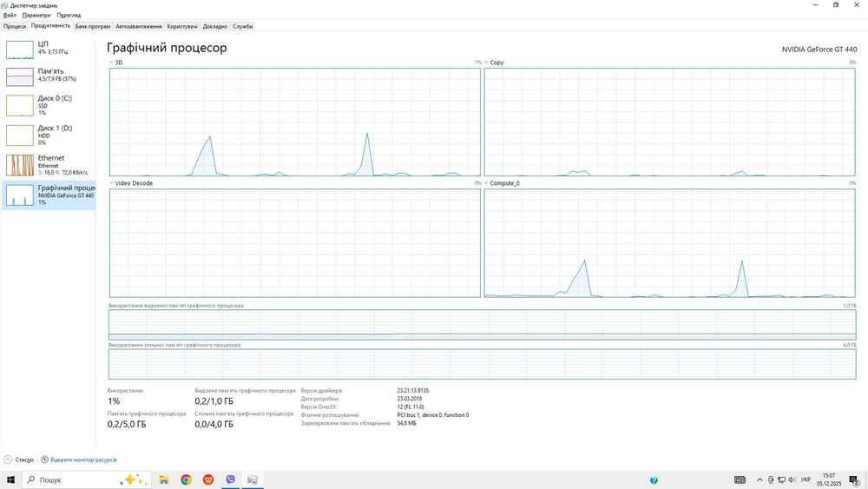
Task: Click the touch keyboard tray icon
Action: (740, 479)
